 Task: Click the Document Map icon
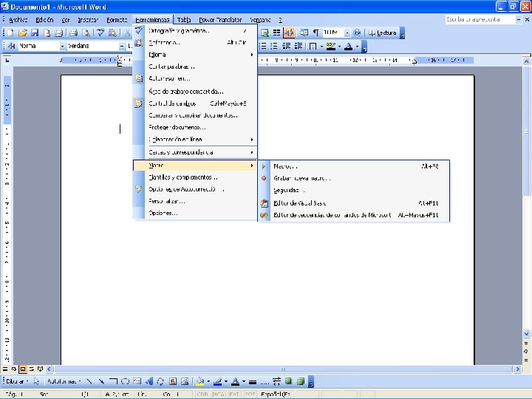304,33
